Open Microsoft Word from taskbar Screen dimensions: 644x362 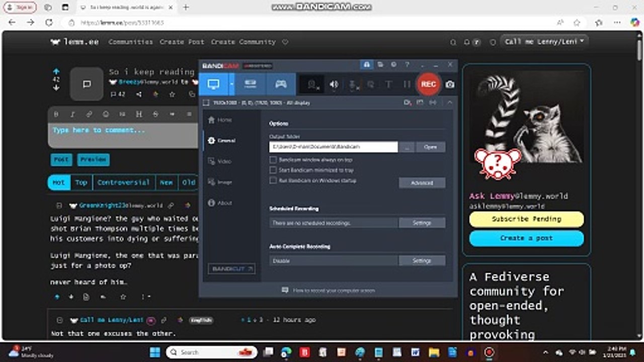(x=415, y=352)
